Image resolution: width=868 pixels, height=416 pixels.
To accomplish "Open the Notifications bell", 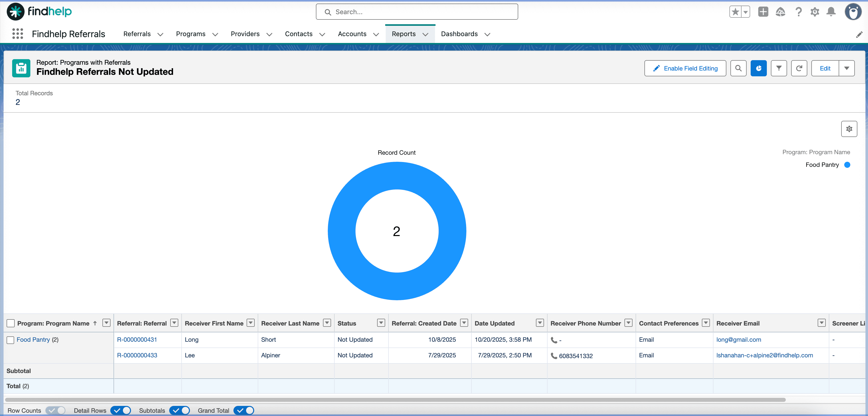I will point(831,12).
